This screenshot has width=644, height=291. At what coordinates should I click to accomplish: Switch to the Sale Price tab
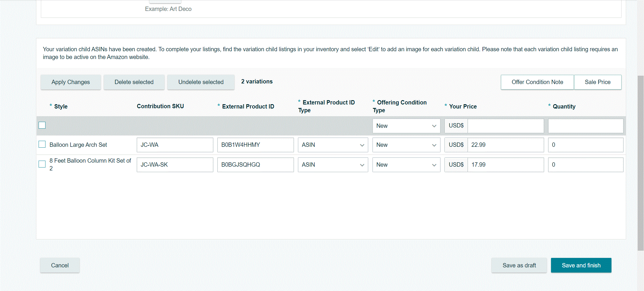(597, 82)
